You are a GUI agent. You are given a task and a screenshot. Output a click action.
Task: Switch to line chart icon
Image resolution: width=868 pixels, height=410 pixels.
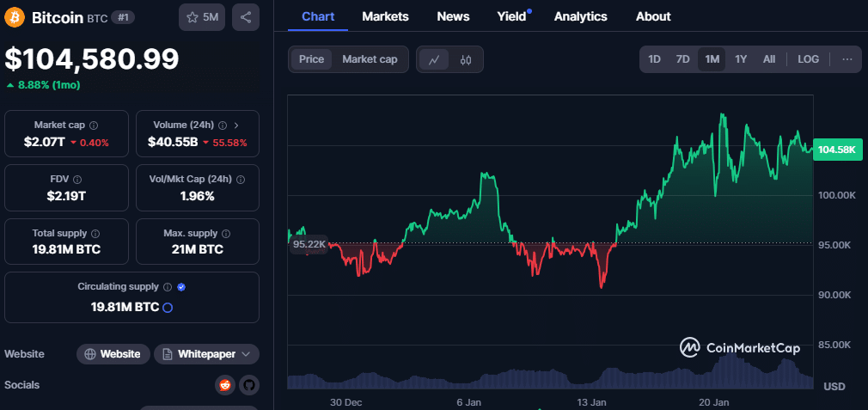coord(434,60)
